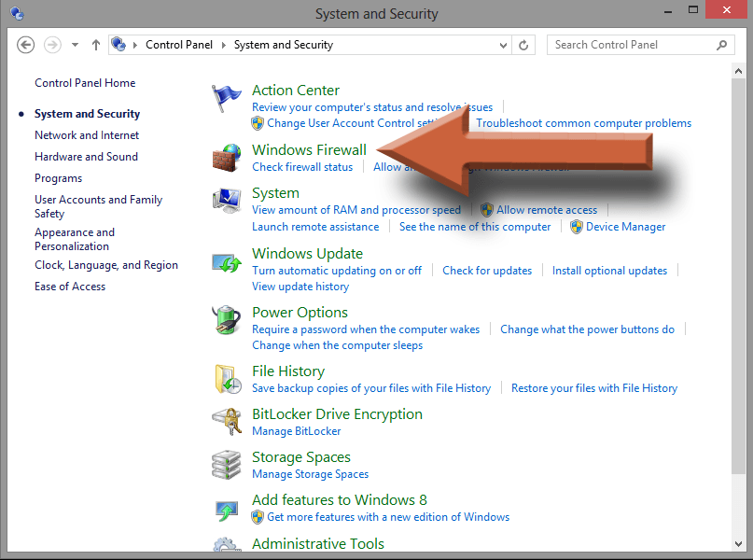753x560 pixels.
Task: Click the Control Panel icon in address bar
Action: [x=119, y=45]
